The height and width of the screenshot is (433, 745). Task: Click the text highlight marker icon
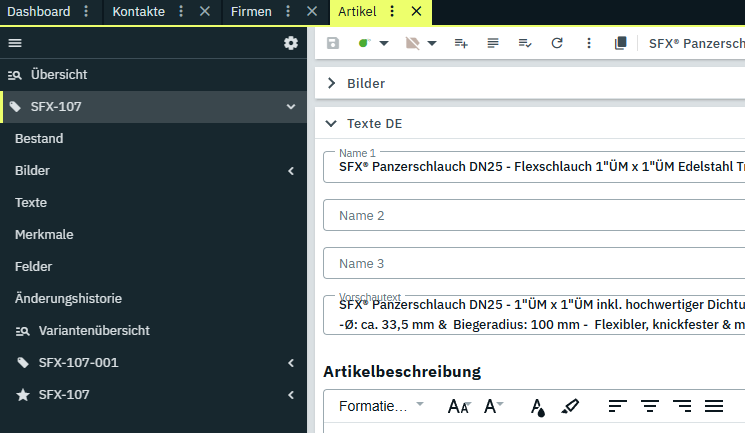click(570, 406)
